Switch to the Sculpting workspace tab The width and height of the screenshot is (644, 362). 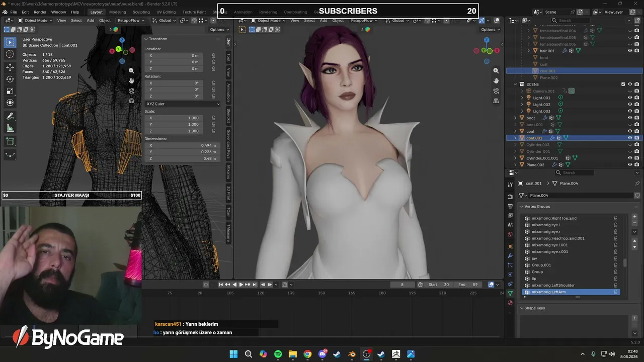point(141,12)
